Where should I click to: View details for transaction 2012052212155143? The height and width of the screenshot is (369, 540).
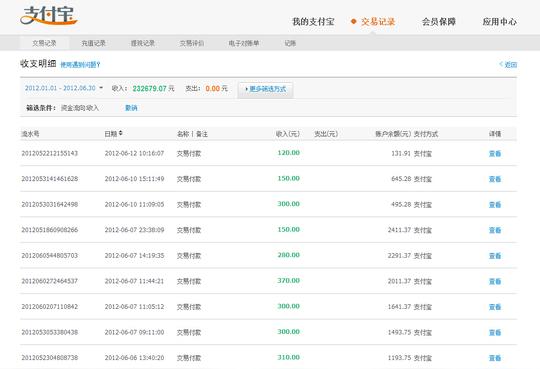point(495,153)
